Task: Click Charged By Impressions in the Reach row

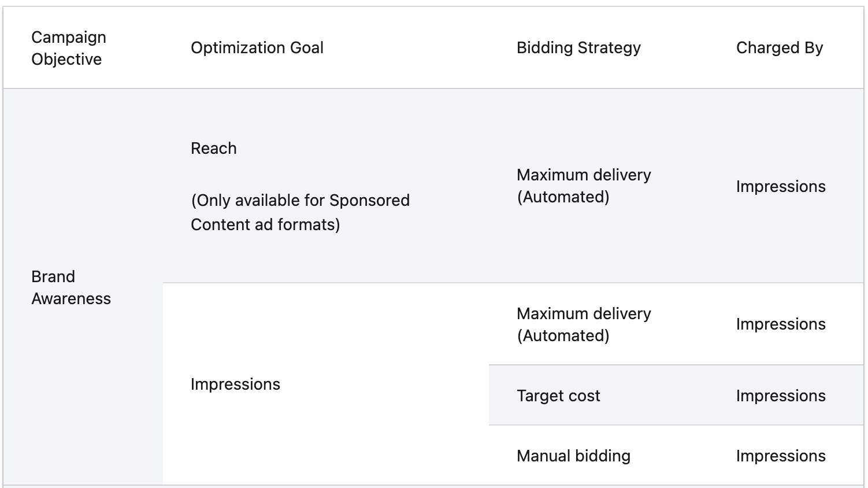Action: tap(780, 187)
